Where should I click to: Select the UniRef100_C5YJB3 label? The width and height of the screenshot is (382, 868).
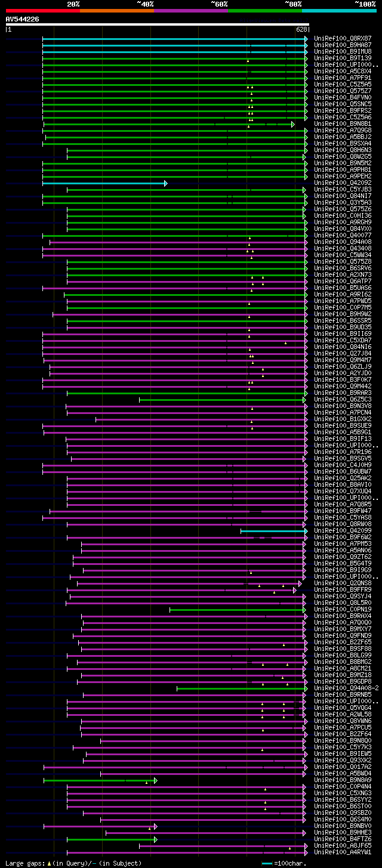pos(343,190)
